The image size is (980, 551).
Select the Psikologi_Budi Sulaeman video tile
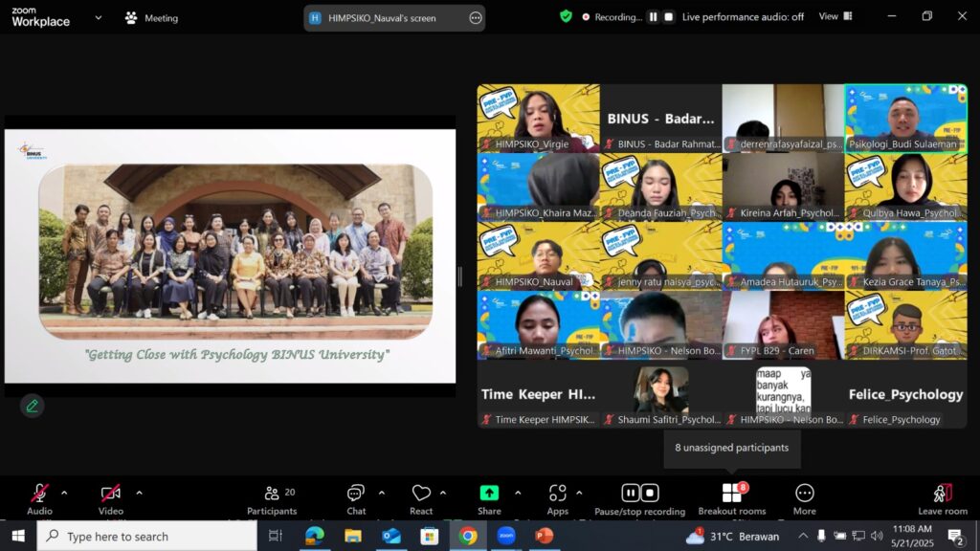click(x=905, y=119)
